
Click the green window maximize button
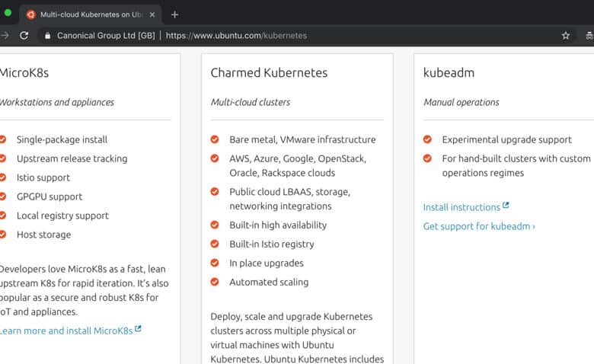[8, 12]
